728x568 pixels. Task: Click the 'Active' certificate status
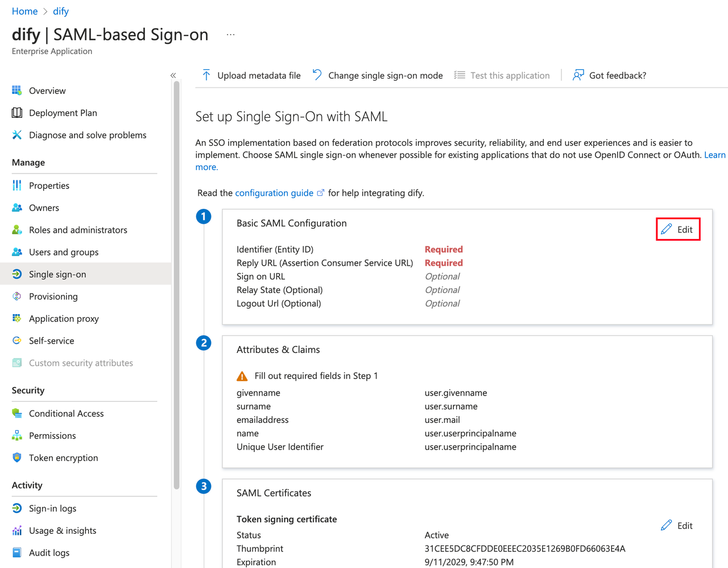pos(437,535)
